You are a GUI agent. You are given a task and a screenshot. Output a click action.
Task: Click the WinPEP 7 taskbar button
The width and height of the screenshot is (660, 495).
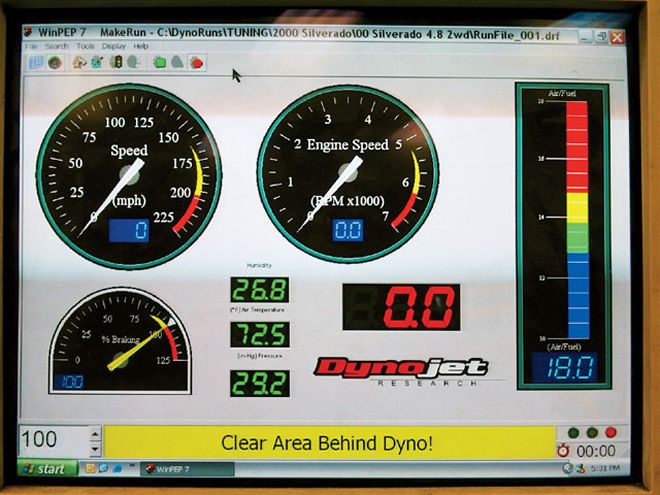click(187, 469)
